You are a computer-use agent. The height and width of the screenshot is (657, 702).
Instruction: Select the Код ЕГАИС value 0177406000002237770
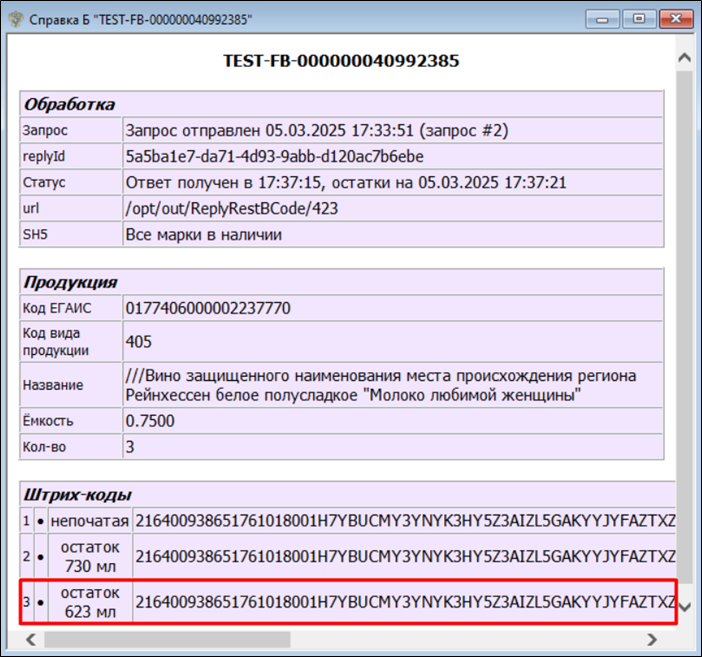coord(208,308)
